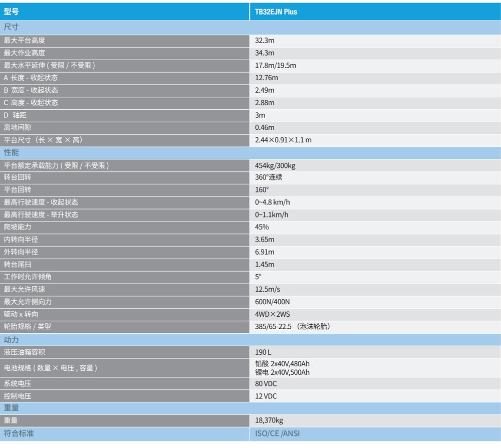
Task: Click the 平台额定承载能力 label
Action: click(x=56, y=165)
